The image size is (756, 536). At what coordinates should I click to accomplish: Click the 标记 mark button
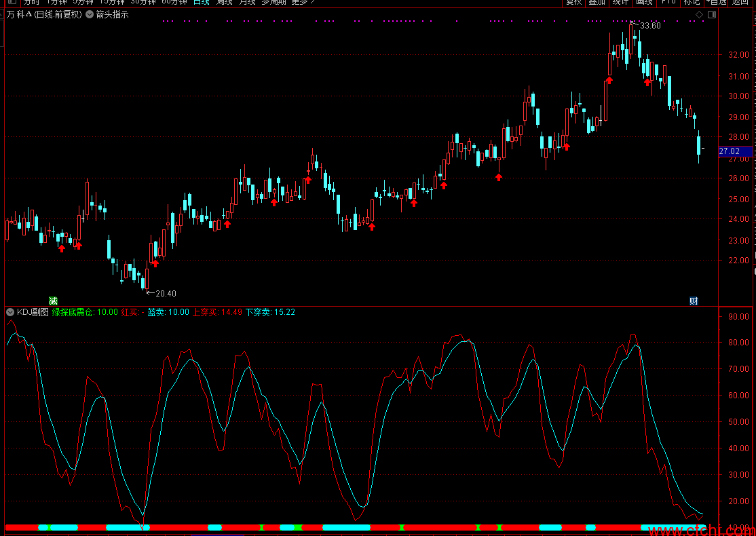692,2
